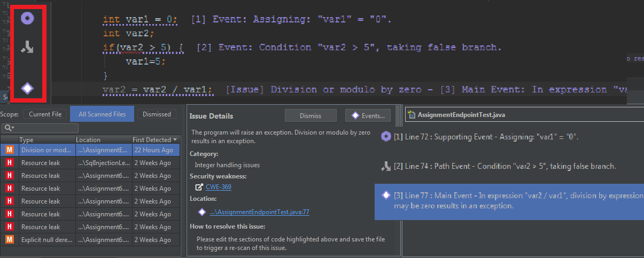
Task: Dismiss the selected issue
Action: (310, 115)
